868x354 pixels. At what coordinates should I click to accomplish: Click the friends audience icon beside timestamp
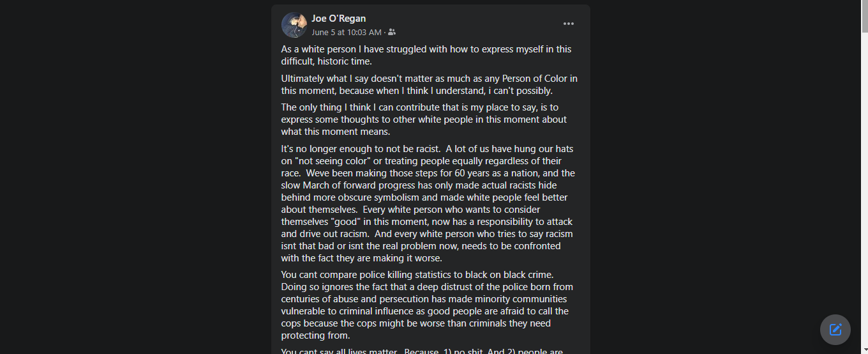[391, 32]
